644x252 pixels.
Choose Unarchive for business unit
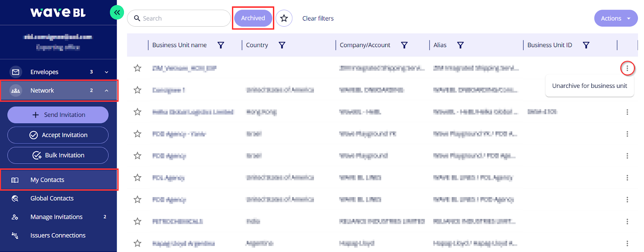589,86
